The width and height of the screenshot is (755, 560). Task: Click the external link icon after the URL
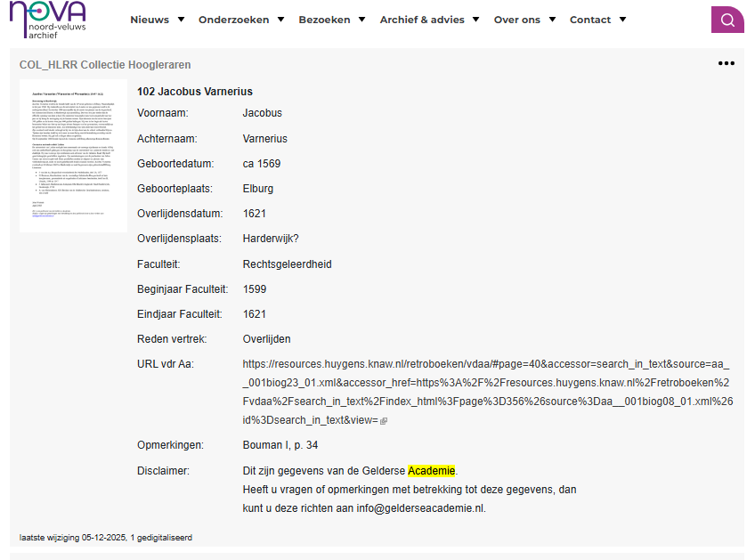384,421
